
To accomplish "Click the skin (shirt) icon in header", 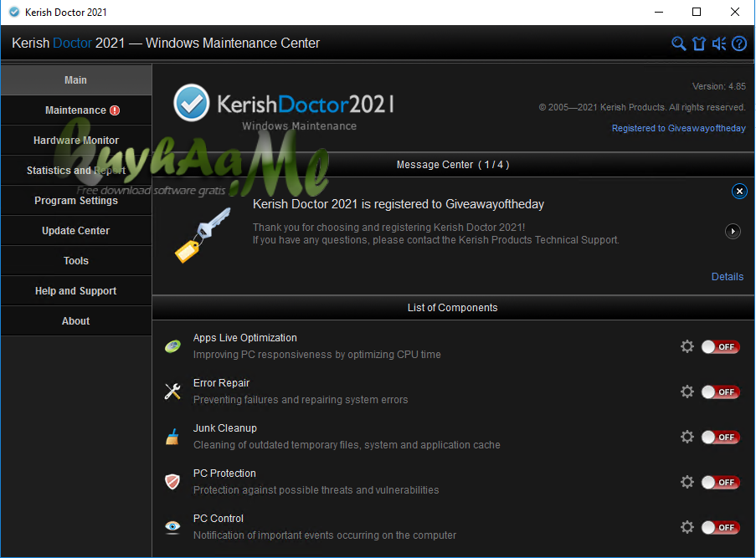I will click(698, 44).
